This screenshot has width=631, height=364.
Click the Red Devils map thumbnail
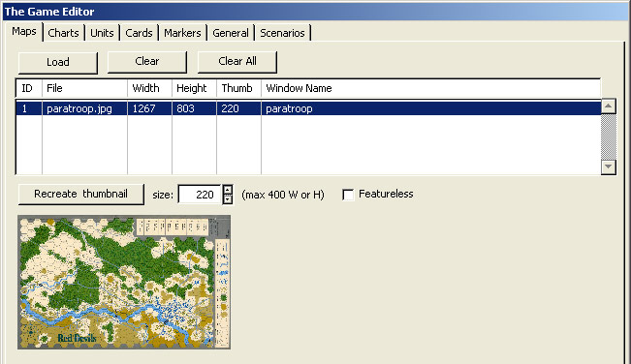124,282
